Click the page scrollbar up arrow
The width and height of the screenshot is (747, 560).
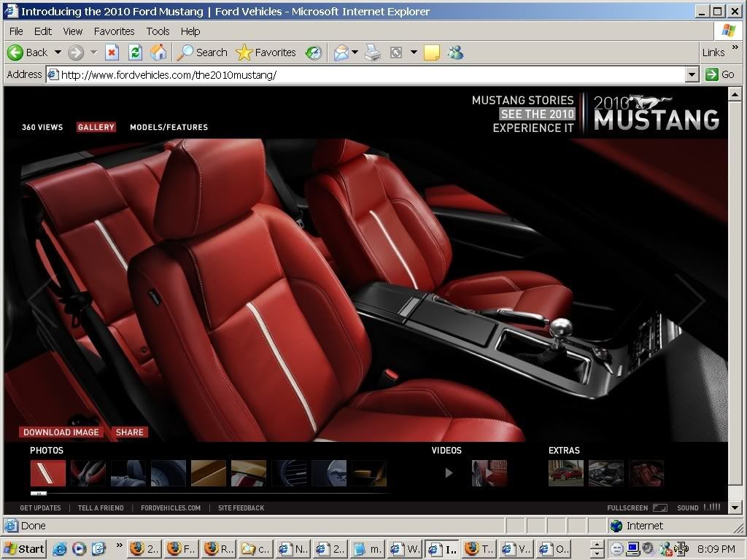734,94
